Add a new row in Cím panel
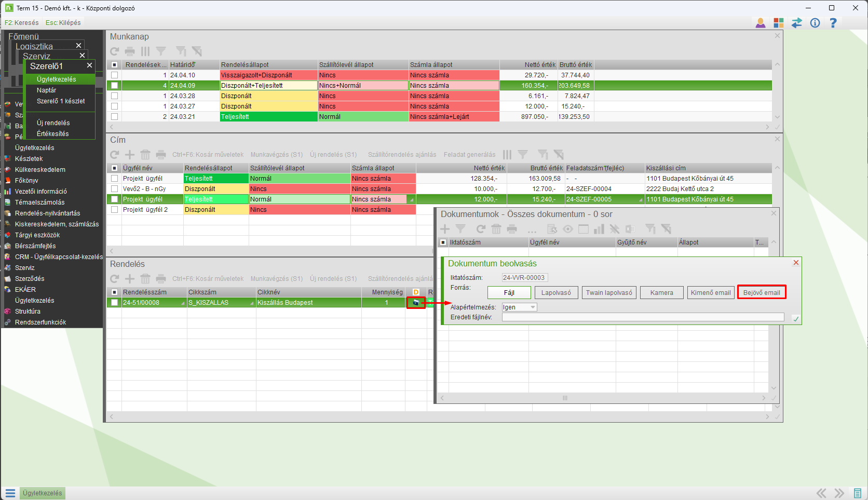The image size is (868, 500). coord(130,155)
